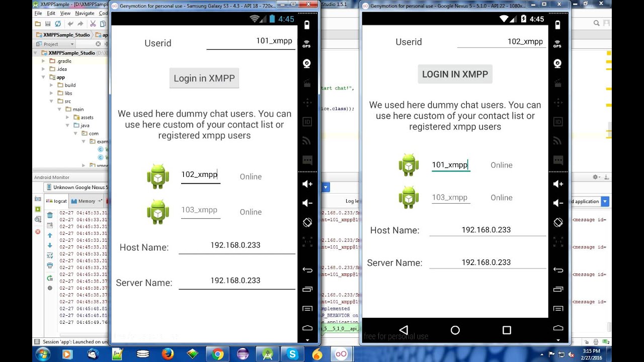Open Skype from the Windows taskbar
The image size is (644, 362).
(x=292, y=354)
